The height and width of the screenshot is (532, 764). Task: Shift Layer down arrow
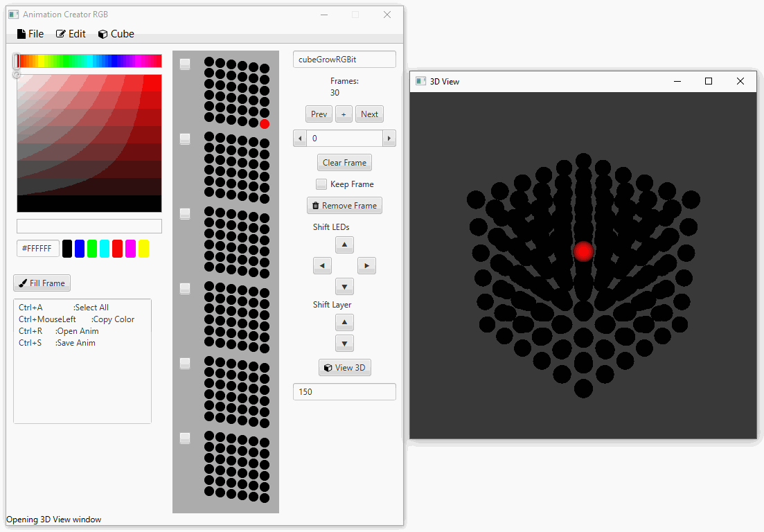click(344, 344)
